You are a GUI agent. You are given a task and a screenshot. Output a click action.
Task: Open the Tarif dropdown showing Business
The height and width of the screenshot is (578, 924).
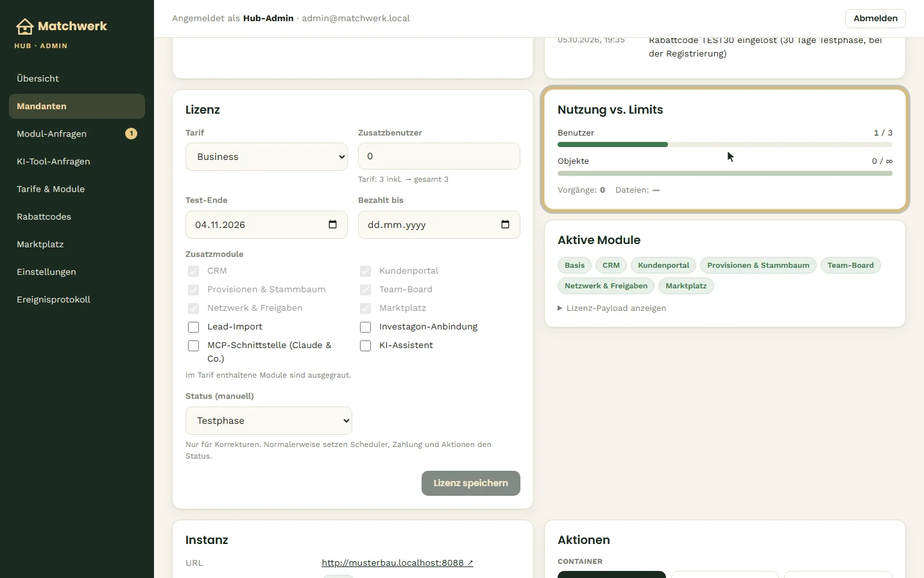point(266,157)
